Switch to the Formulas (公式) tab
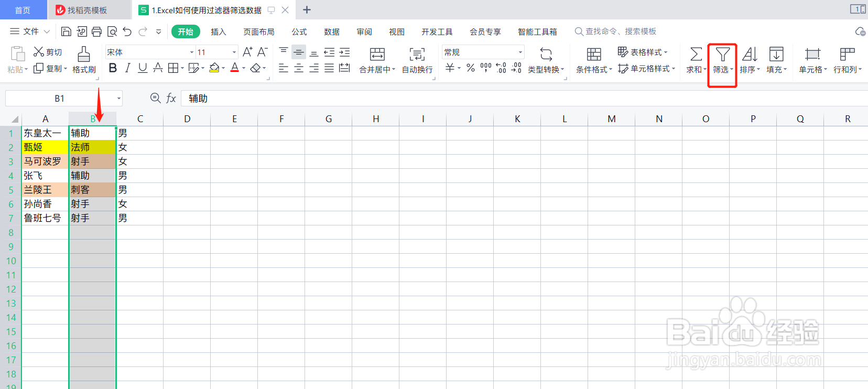Viewport: 868px width, 389px height. click(299, 32)
